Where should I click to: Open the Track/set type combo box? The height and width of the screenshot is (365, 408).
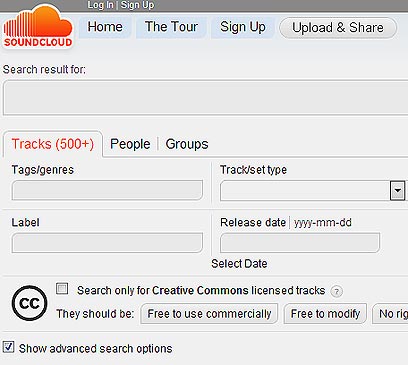[313, 191]
